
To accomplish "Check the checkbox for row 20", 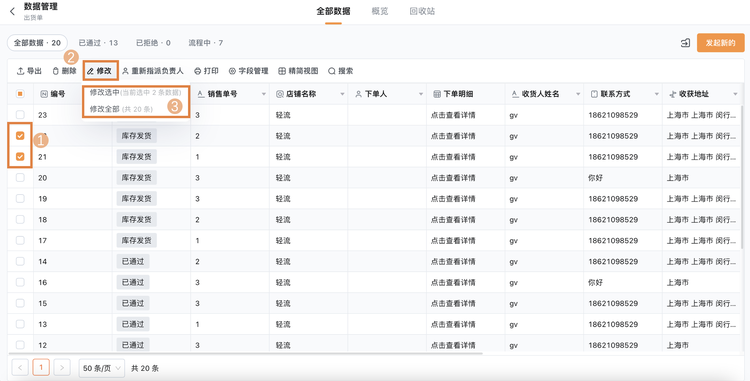I will tap(20, 177).
